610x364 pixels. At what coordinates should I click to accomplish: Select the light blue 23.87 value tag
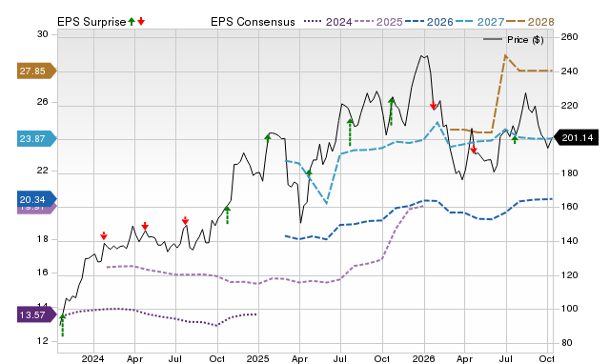[36, 138]
